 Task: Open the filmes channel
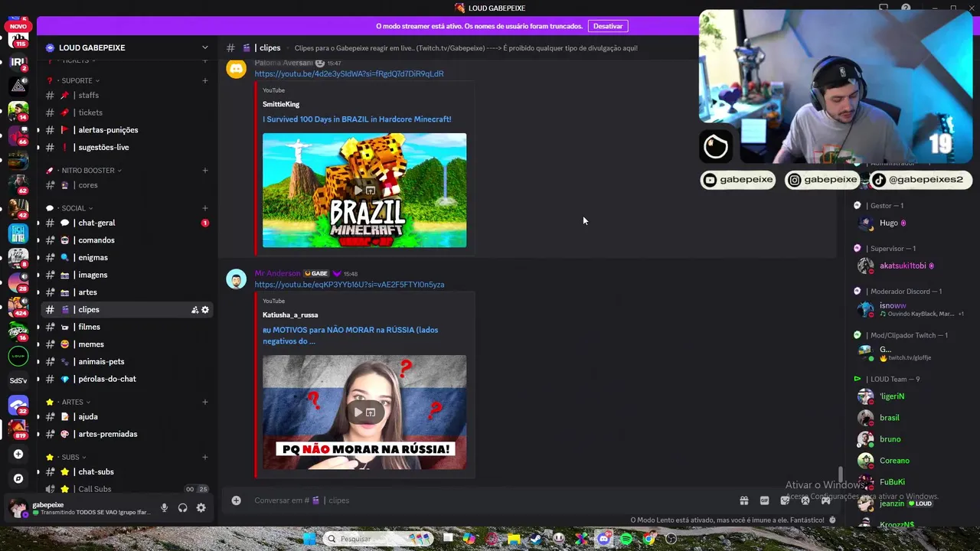point(127,327)
